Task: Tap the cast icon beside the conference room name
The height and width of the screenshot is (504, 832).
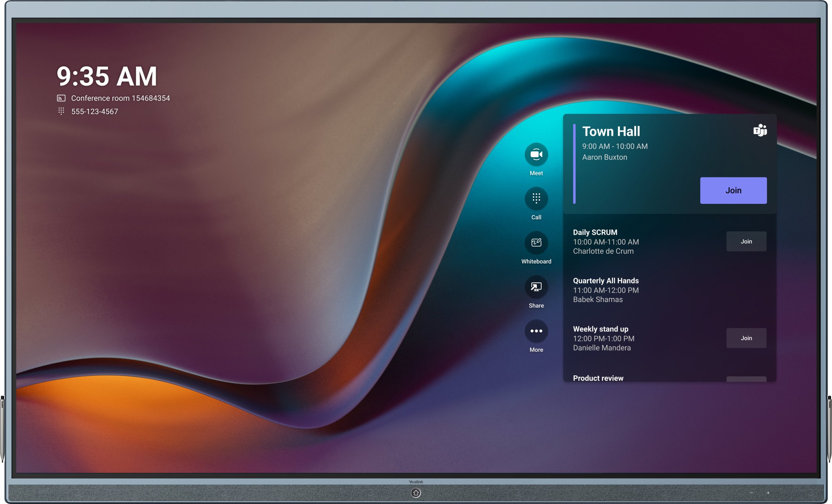Action: click(x=61, y=98)
